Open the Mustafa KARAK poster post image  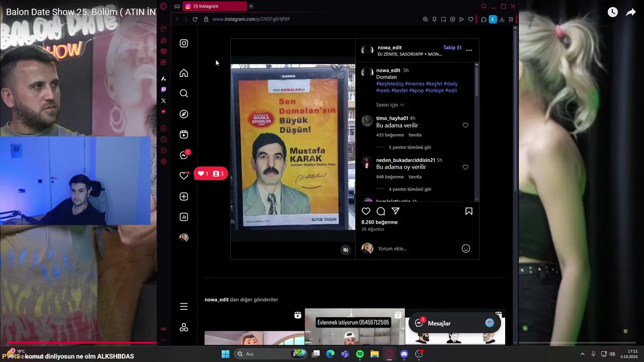click(293, 147)
